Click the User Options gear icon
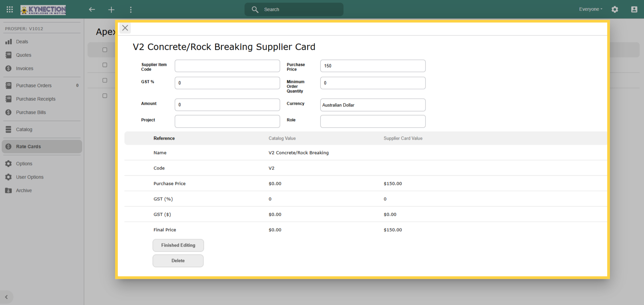The image size is (644, 305). point(9,177)
